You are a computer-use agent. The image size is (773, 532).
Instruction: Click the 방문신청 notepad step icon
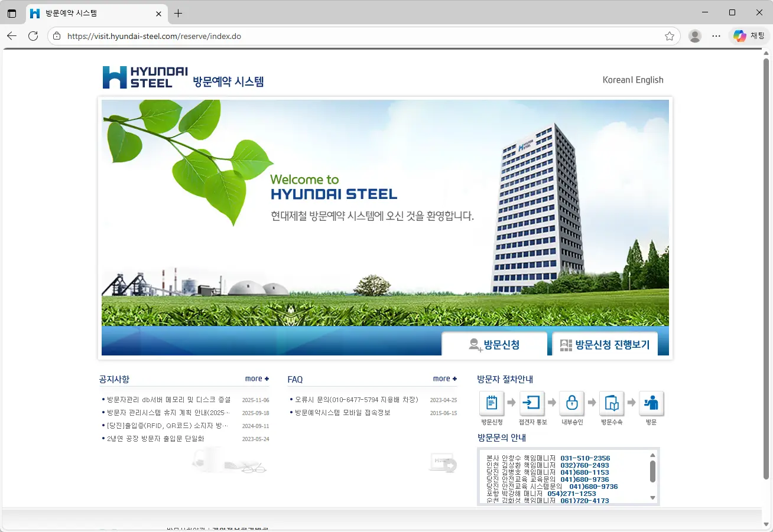coord(492,403)
